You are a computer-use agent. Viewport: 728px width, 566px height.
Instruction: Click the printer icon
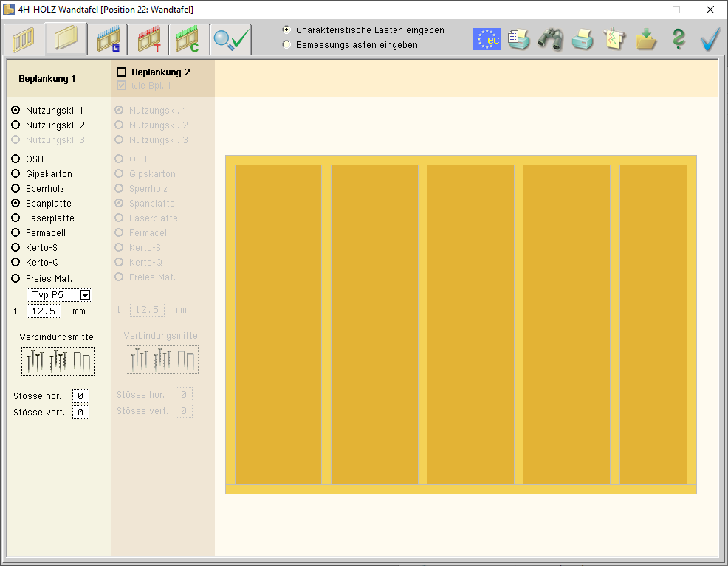coord(583,39)
